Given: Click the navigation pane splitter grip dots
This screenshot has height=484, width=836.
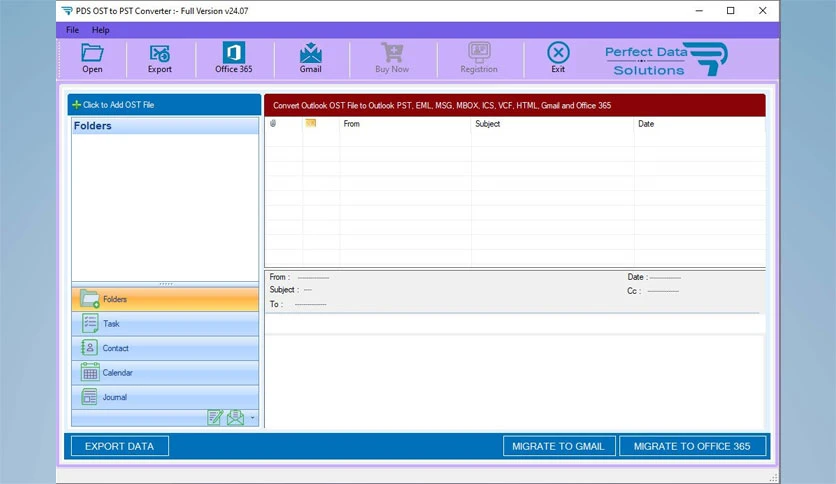Looking at the screenshot, I should click(x=166, y=284).
